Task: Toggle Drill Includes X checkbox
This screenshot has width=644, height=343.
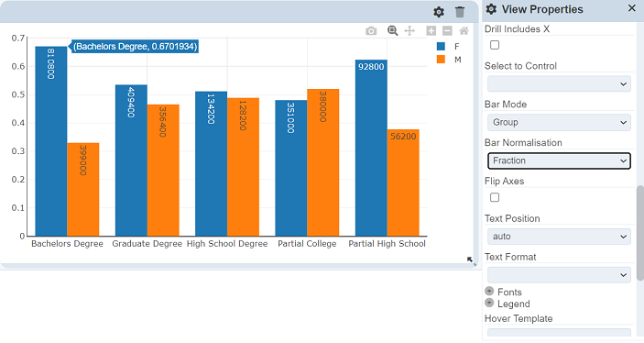Action: (x=495, y=45)
